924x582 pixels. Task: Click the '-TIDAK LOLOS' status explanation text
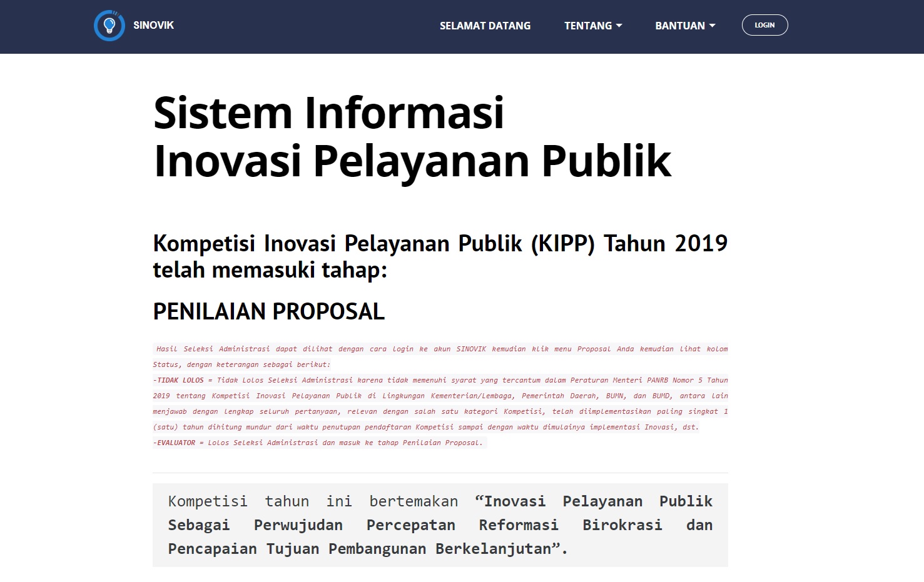coord(440,404)
